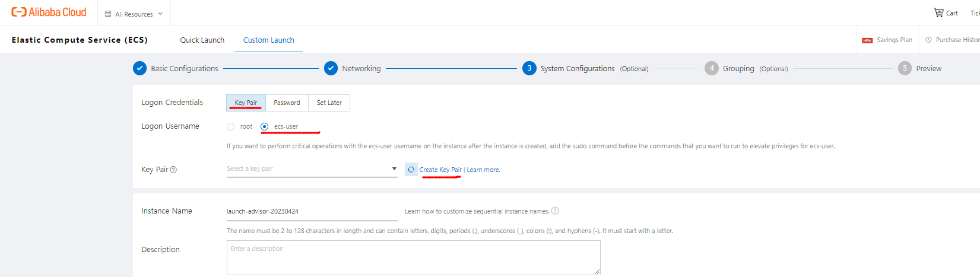
Task: Click the Key Pair help question icon
Action: [x=173, y=170]
